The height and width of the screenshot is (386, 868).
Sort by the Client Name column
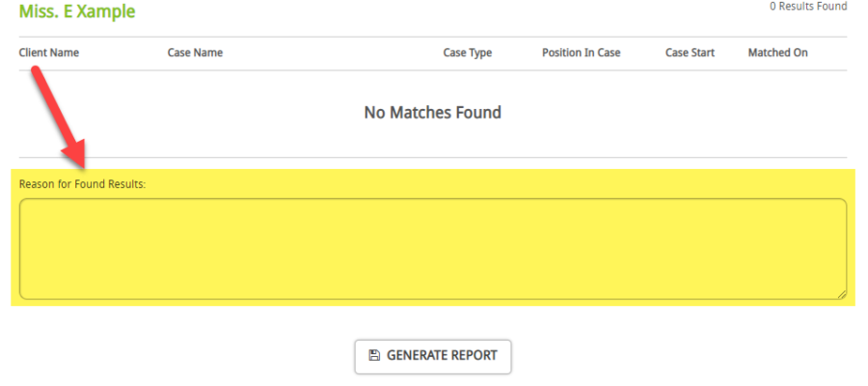coord(49,53)
